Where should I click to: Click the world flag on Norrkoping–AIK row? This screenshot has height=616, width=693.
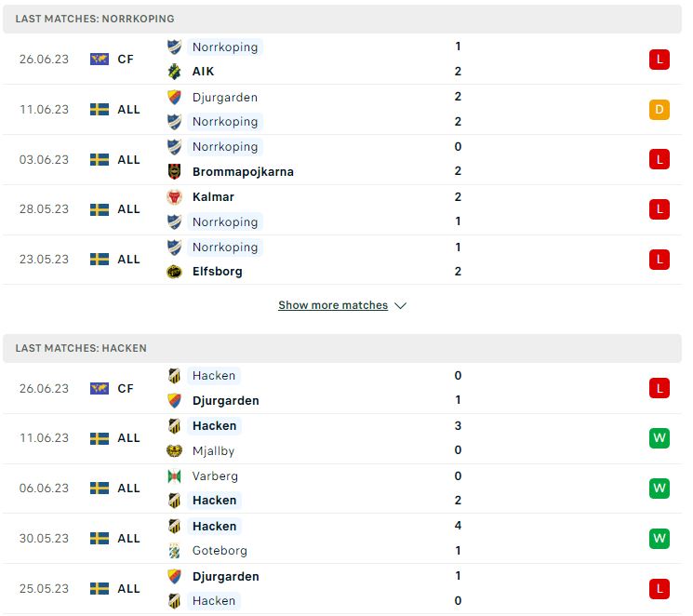[100, 59]
